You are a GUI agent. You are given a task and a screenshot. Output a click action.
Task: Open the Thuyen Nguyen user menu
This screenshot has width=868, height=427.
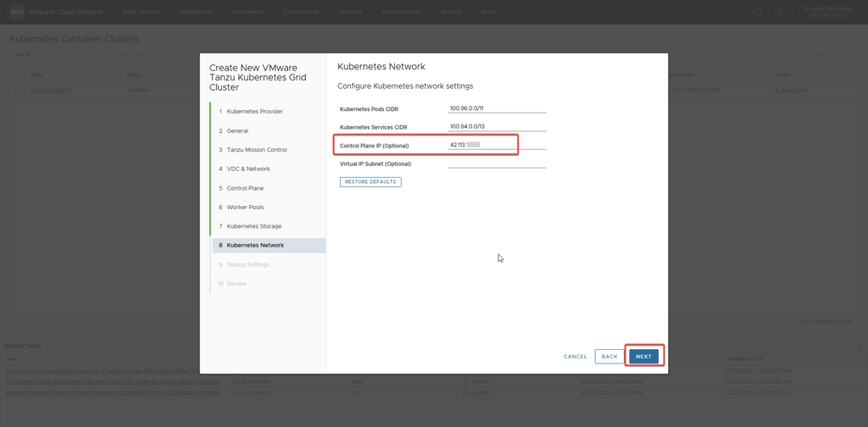pyautogui.click(x=829, y=11)
